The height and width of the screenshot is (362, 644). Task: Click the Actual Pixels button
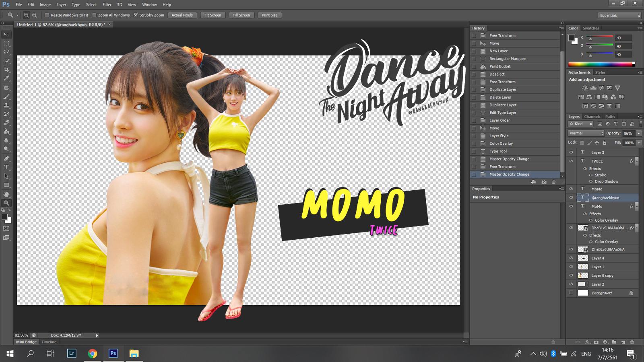(182, 15)
